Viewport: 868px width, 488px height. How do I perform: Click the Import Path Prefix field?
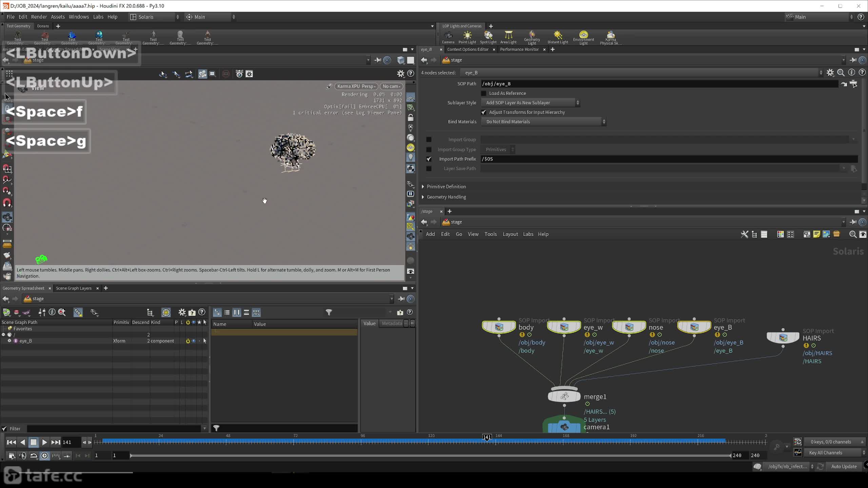coord(669,159)
